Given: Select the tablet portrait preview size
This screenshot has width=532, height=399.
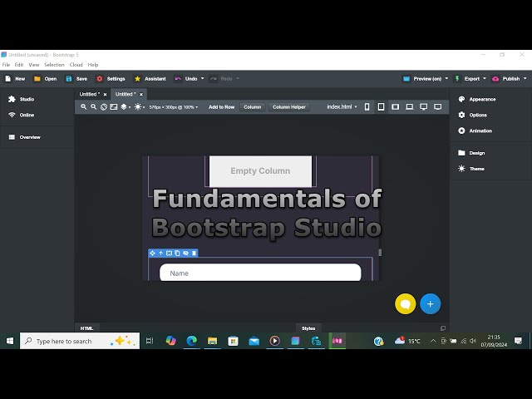Looking at the screenshot, I should (x=381, y=107).
